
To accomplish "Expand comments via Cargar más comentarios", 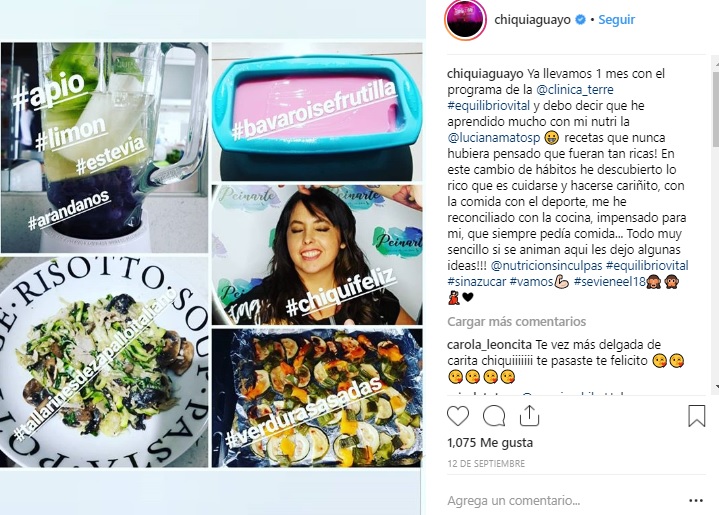I will [516, 321].
